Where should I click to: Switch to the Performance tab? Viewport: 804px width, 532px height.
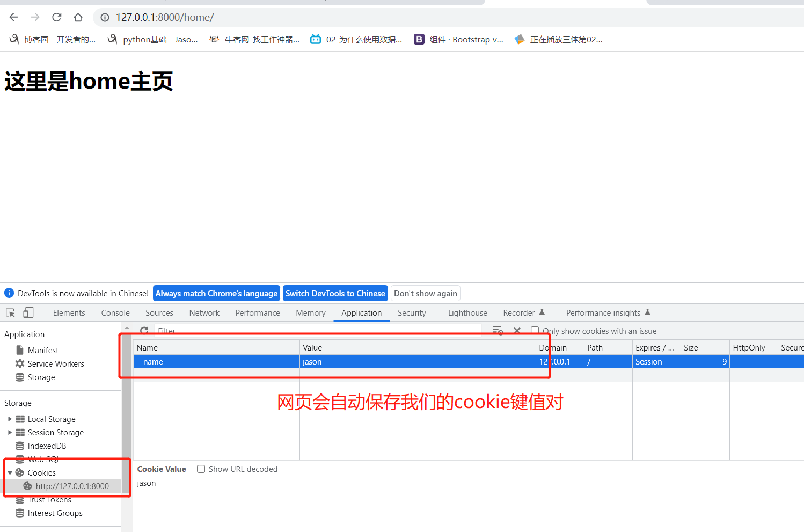tap(258, 312)
